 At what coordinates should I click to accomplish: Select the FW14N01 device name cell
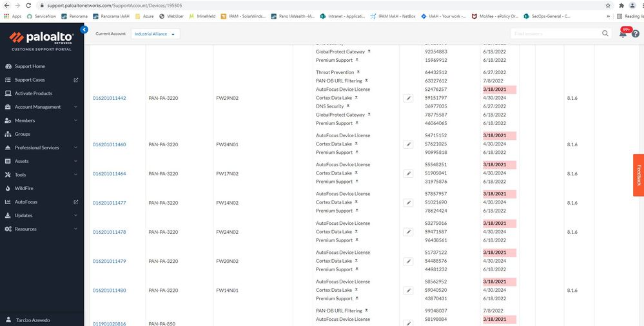227,291
